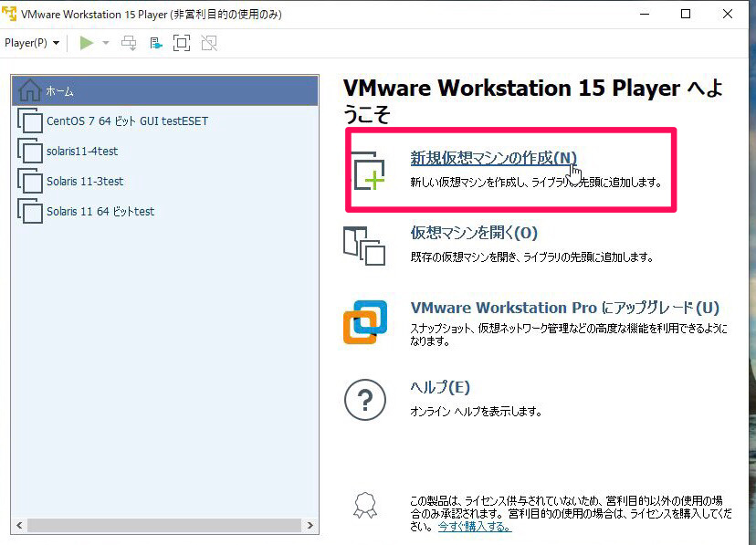This screenshot has width=756, height=545.
Task: Click the library scrollbar right arrow
Action: click(310, 525)
